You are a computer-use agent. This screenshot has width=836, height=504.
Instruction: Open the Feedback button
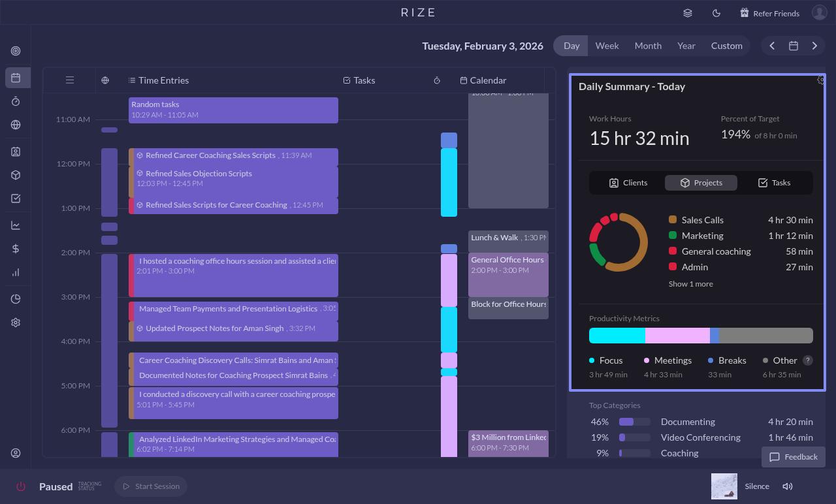794,457
